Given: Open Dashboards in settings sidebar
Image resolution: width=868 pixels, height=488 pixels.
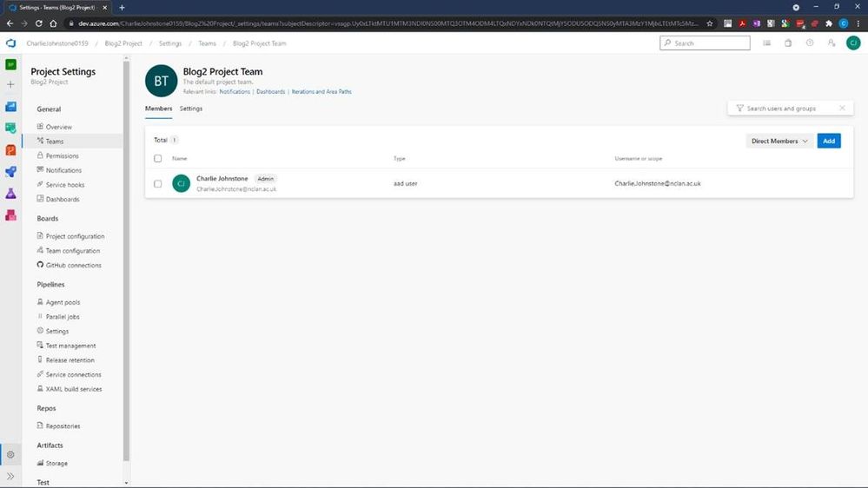Looking at the screenshot, I should (63, 199).
